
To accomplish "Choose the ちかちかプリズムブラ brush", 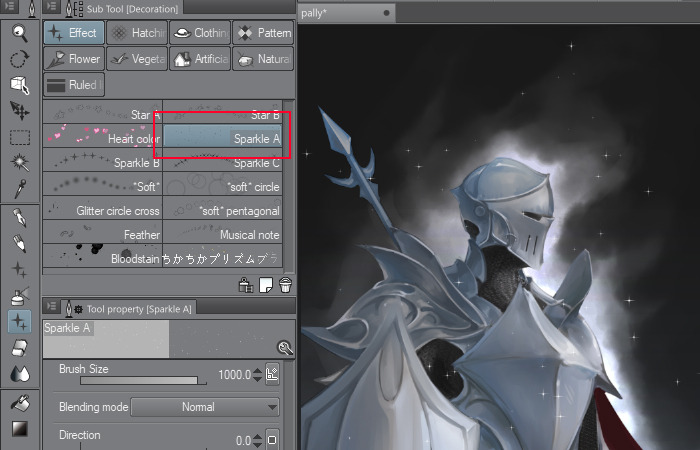I will (x=223, y=256).
